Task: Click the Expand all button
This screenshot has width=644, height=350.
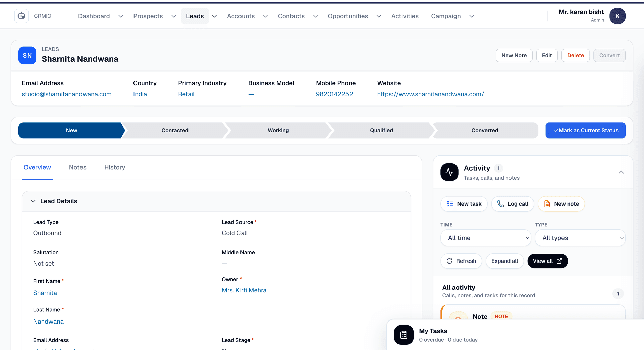Action: coord(504,261)
